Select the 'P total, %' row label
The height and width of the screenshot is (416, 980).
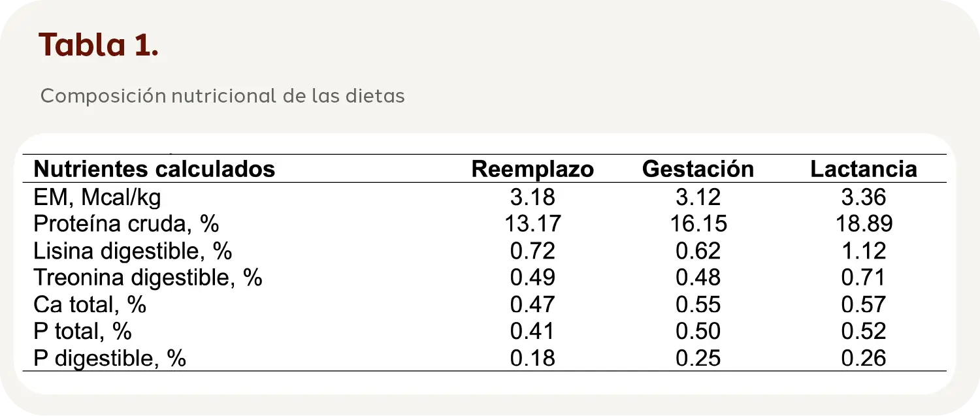[83, 331]
